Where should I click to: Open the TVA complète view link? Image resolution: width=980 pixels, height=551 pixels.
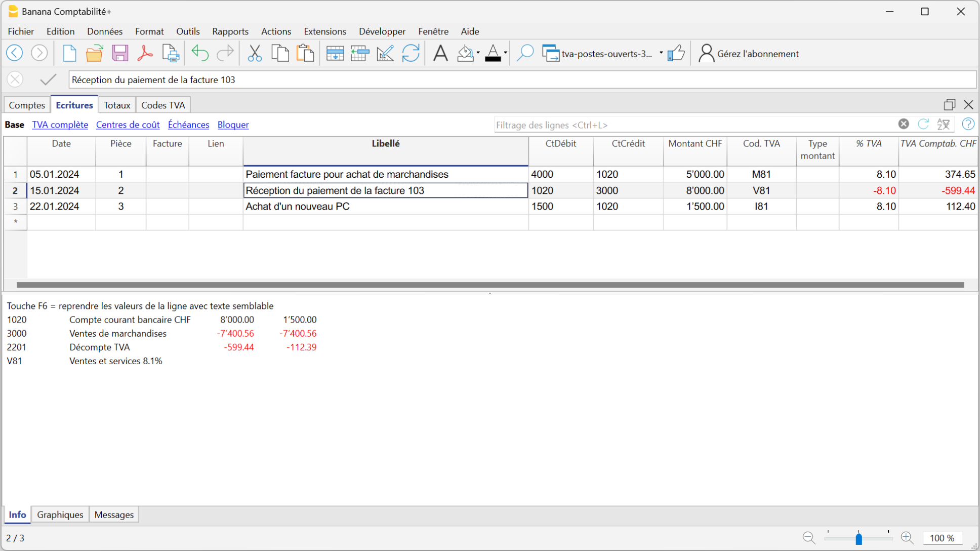(x=60, y=125)
